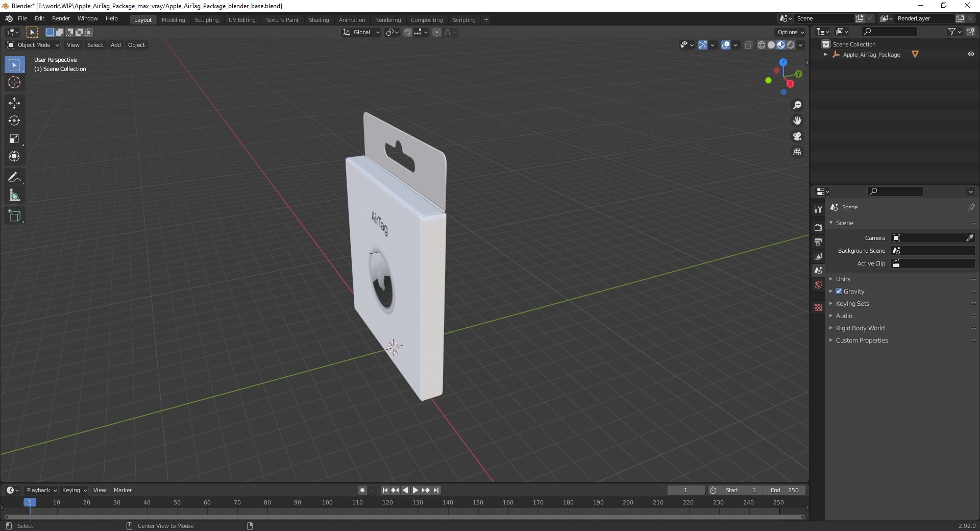Expand the Rigid Body World panel
Screen dimensions: 980x531
(860, 328)
